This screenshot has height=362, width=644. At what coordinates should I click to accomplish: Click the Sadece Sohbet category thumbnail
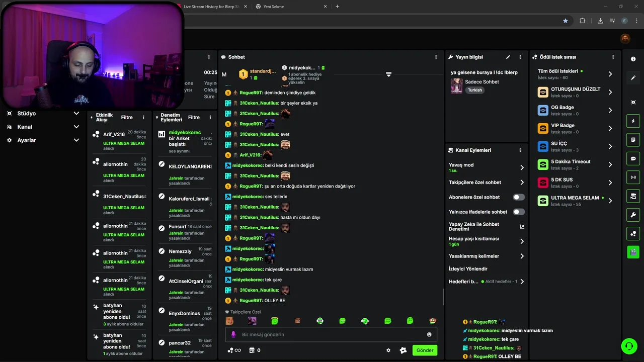click(x=456, y=85)
